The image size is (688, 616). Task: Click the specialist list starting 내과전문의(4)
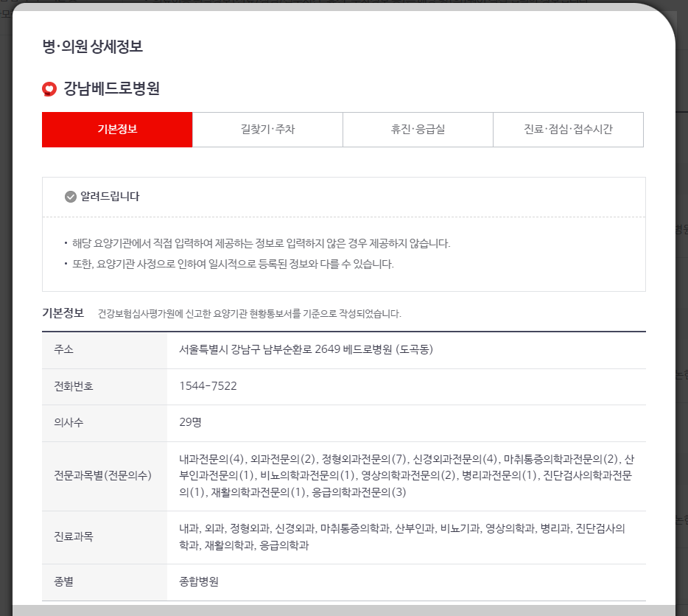(407, 475)
